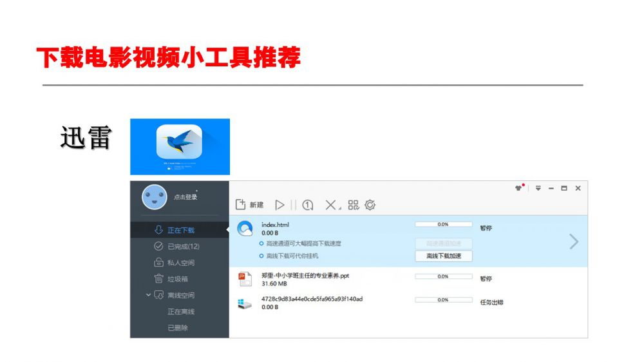644x362 pixels.
Task: Click the X delete task icon
Action: coord(330,205)
